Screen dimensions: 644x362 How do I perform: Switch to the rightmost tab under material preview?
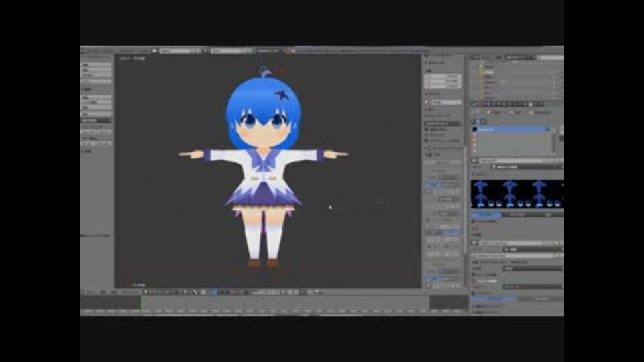tap(548, 215)
